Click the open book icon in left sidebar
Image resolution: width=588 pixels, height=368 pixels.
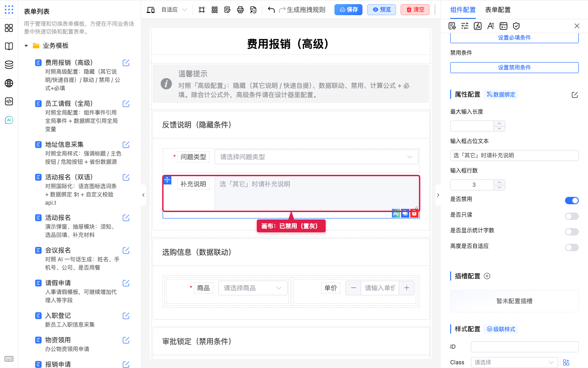pos(9,46)
